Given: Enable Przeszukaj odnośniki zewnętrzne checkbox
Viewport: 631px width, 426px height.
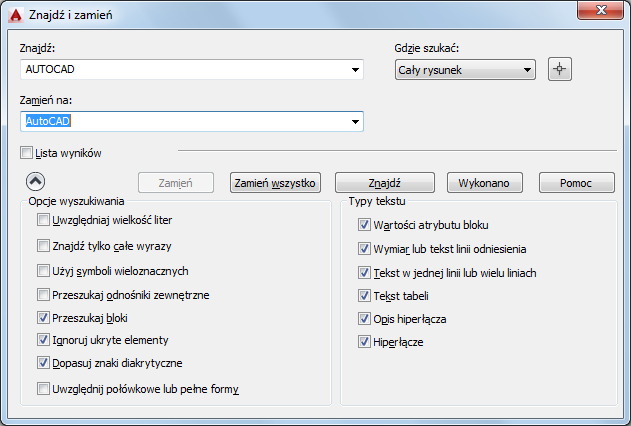Looking at the screenshot, I should (x=43, y=295).
